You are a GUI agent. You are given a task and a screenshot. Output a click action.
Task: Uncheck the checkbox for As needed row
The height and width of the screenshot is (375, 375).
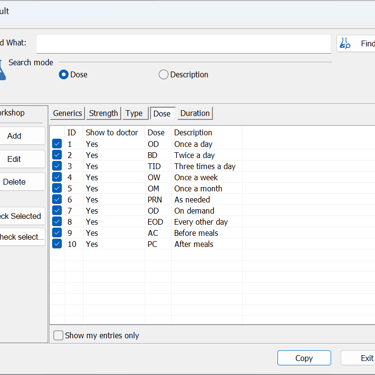(x=57, y=199)
